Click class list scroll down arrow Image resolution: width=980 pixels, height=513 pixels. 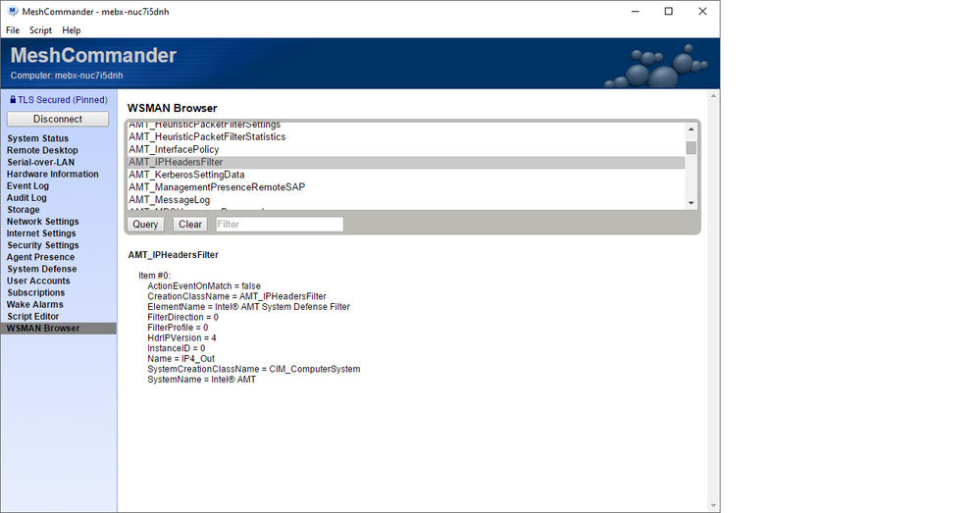[x=692, y=203]
